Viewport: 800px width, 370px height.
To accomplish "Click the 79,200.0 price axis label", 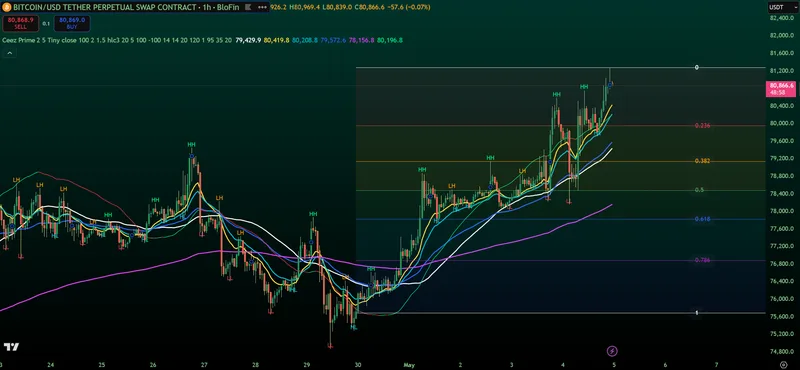I will coord(783,158).
